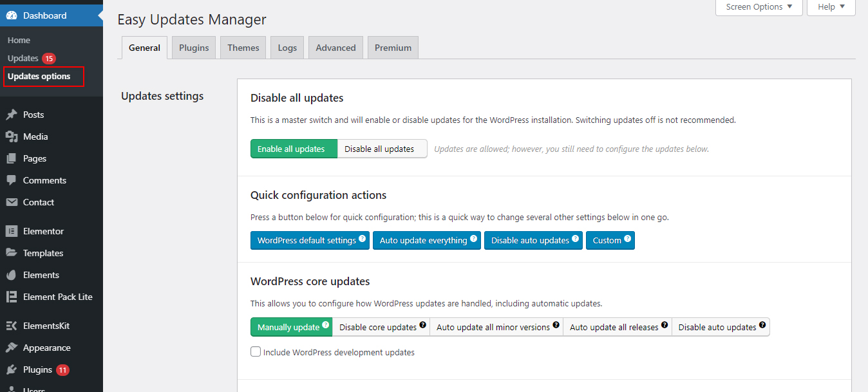Apply WordPress default settings
Image resolution: width=868 pixels, height=392 pixels.
pos(310,241)
